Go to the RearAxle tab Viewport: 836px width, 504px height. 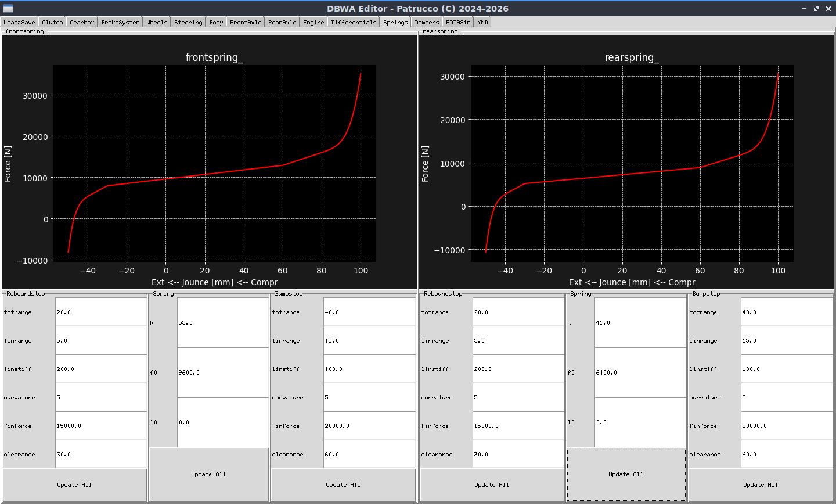coord(282,22)
